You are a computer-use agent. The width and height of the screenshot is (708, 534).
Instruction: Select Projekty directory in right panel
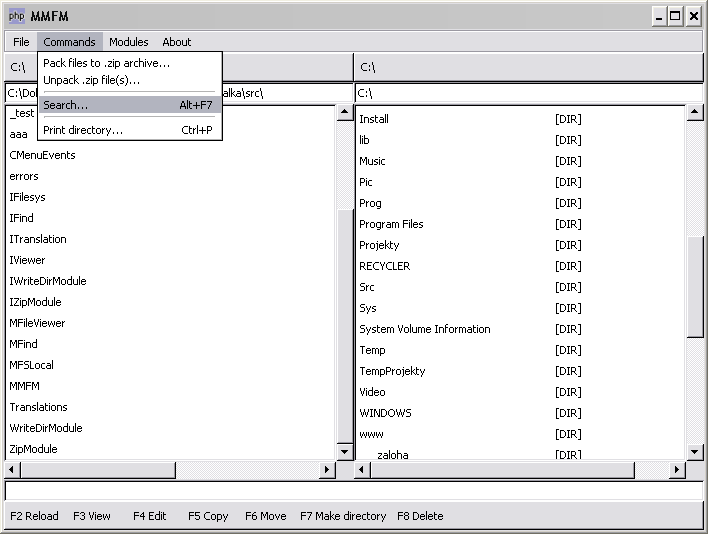[379, 245]
